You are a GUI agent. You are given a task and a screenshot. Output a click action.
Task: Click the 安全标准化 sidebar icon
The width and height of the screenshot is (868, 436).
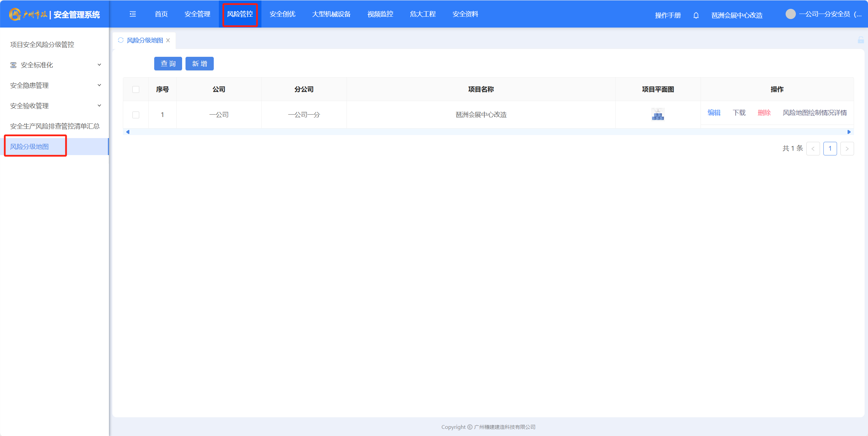pos(13,65)
